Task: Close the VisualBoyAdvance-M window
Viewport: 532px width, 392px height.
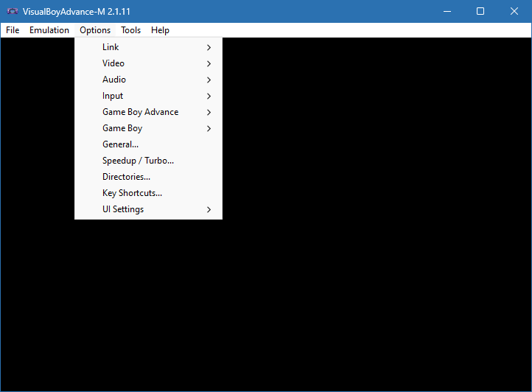Action: [x=514, y=12]
